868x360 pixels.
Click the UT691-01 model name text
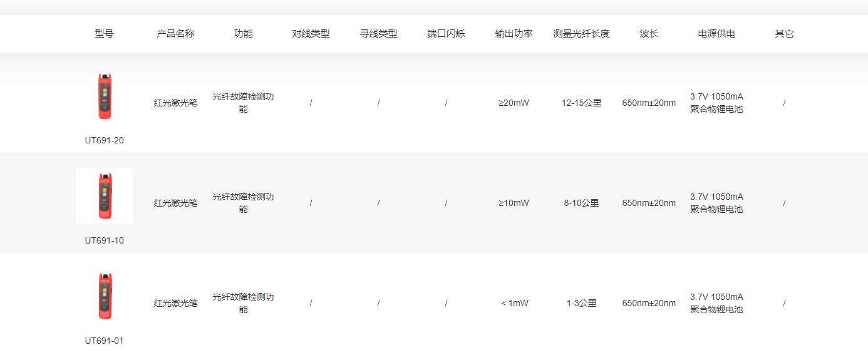(x=105, y=341)
